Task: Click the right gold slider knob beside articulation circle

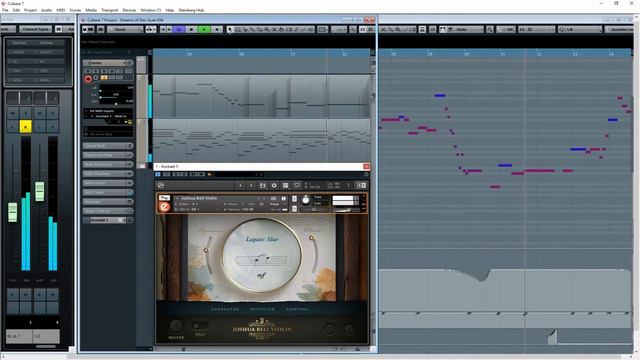Action: point(311,238)
